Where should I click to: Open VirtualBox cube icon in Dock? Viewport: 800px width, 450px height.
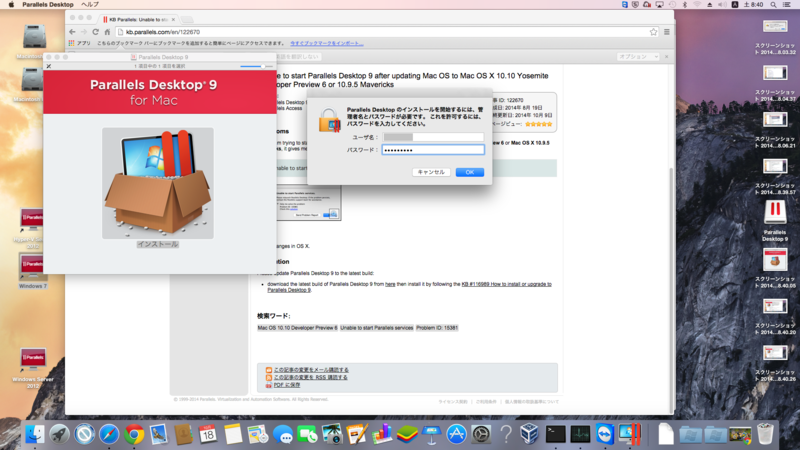coord(529,434)
